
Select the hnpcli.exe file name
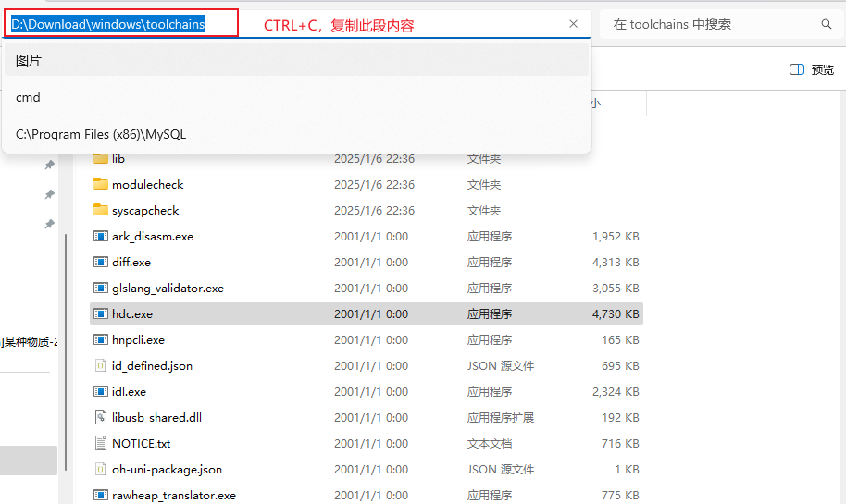tap(138, 339)
